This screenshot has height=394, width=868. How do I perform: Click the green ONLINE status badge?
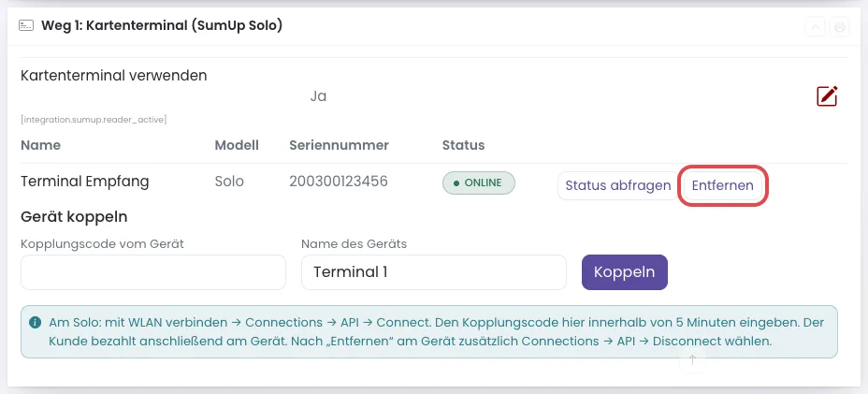click(x=478, y=182)
